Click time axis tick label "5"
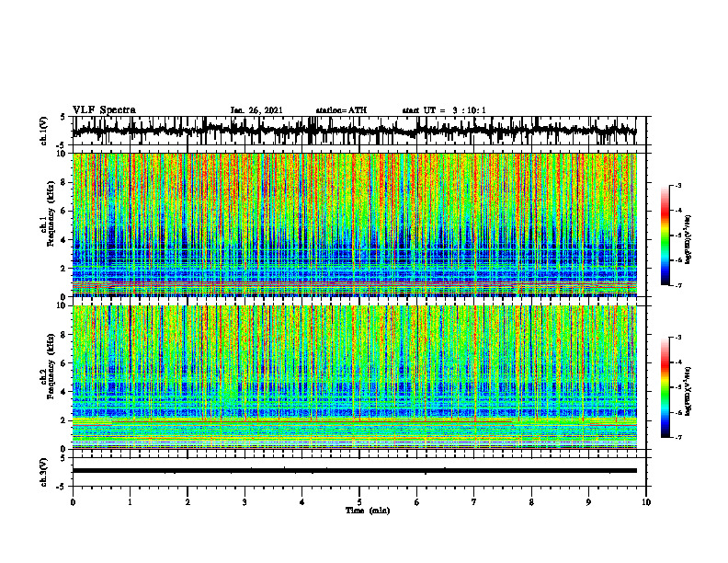The image size is (728, 563). click(359, 502)
